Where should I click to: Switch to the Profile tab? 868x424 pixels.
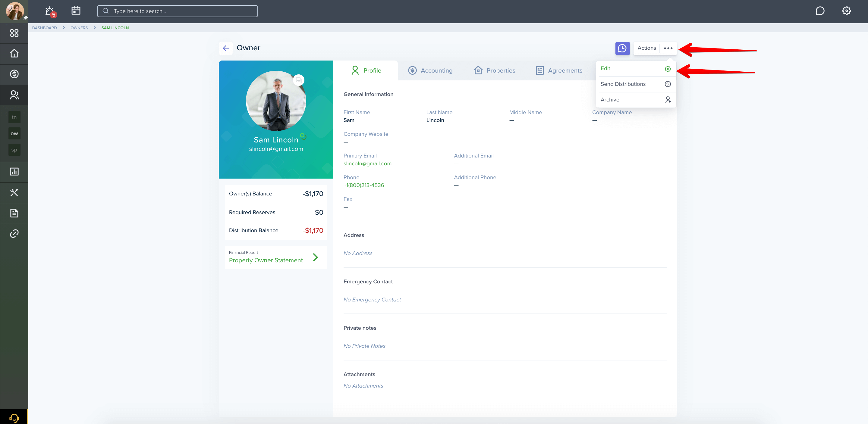coord(366,70)
